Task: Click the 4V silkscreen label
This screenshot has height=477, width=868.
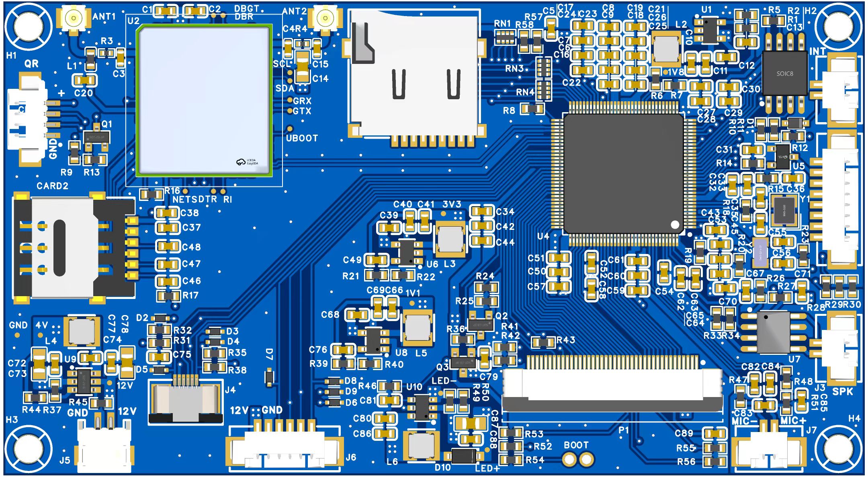Action: [42, 325]
